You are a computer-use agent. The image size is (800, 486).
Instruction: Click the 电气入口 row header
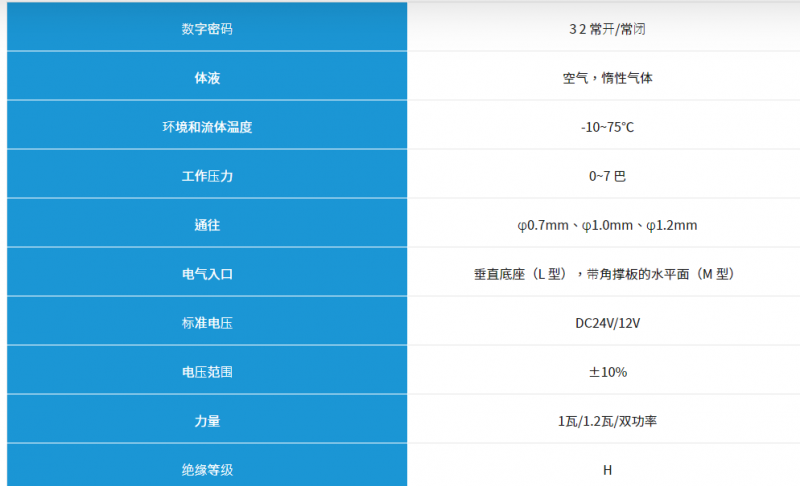207,274
